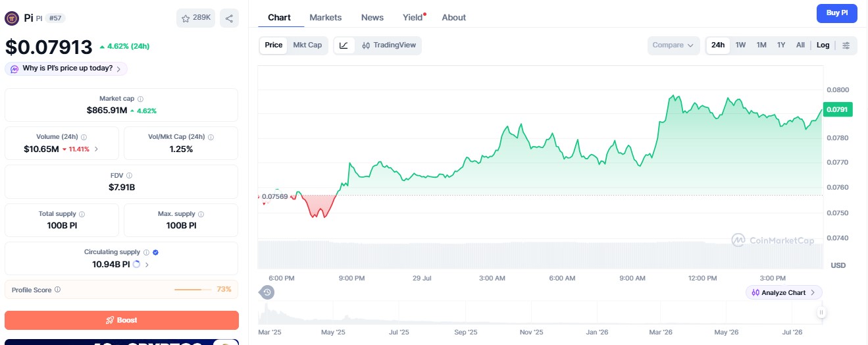
Task: Click the USD currency label under chart
Action: [x=838, y=265]
